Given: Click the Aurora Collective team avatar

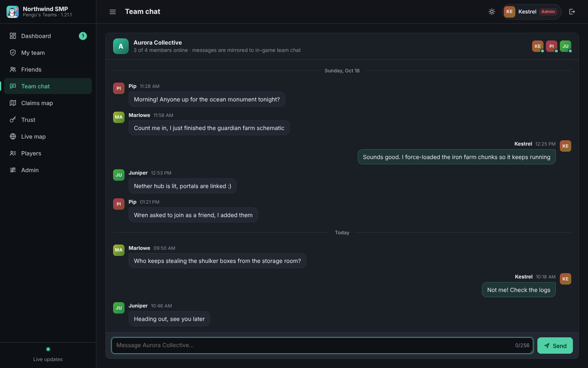Looking at the screenshot, I should coord(121,46).
